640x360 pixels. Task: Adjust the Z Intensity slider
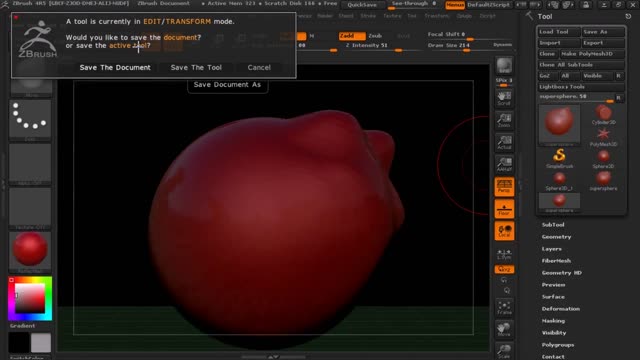pos(382,47)
